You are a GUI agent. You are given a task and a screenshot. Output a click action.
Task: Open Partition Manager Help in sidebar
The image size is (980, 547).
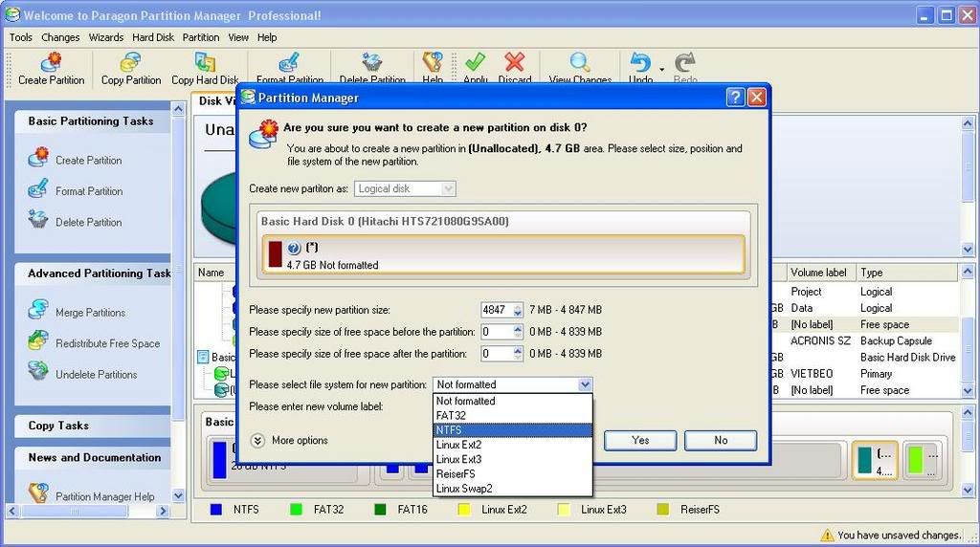pyautogui.click(x=104, y=496)
